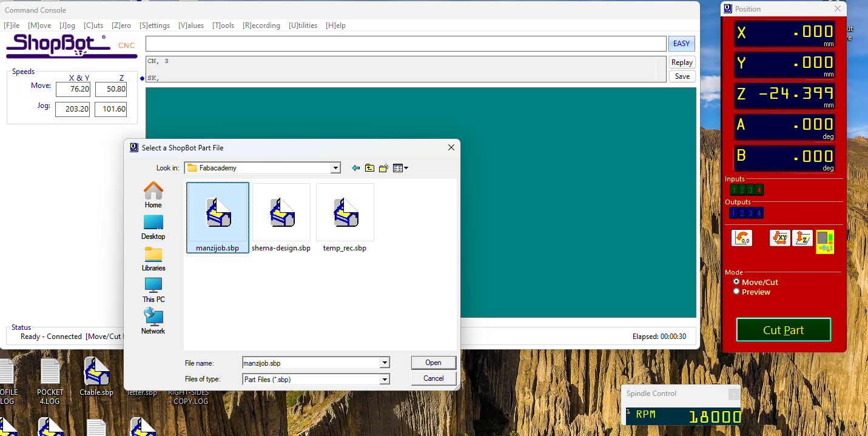
Task: Click the XY Jog speed field 203.20
Action: coord(73,109)
